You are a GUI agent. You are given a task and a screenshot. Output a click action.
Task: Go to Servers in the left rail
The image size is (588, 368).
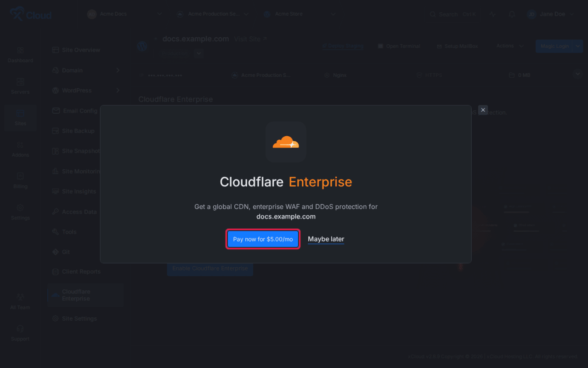20,86
